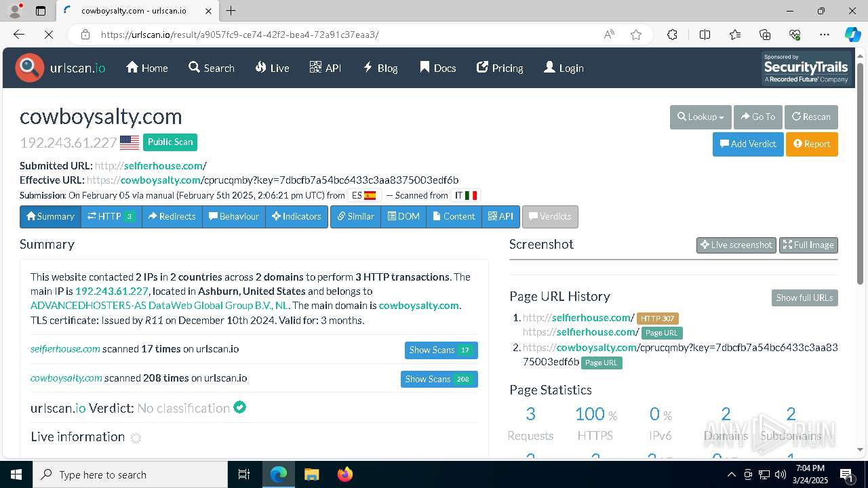Click the Live screenshot button

point(736,245)
